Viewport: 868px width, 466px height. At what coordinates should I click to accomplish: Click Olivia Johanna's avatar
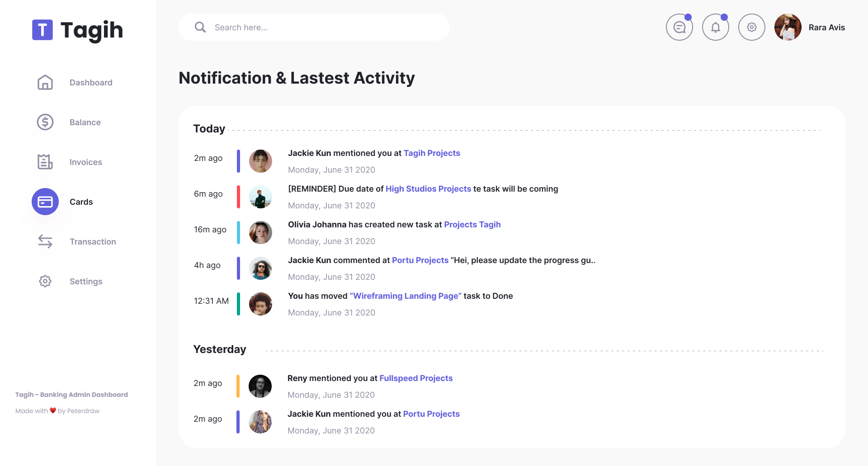[260, 232]
